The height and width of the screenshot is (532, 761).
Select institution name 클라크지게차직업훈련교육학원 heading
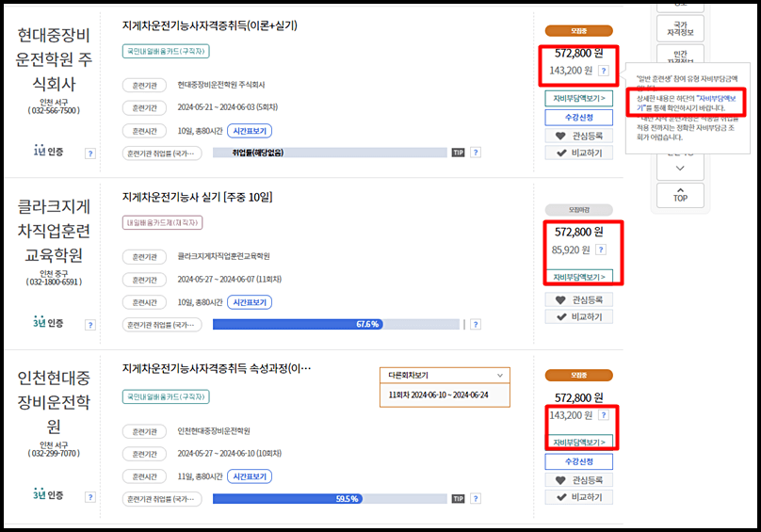tap(54, 231)
